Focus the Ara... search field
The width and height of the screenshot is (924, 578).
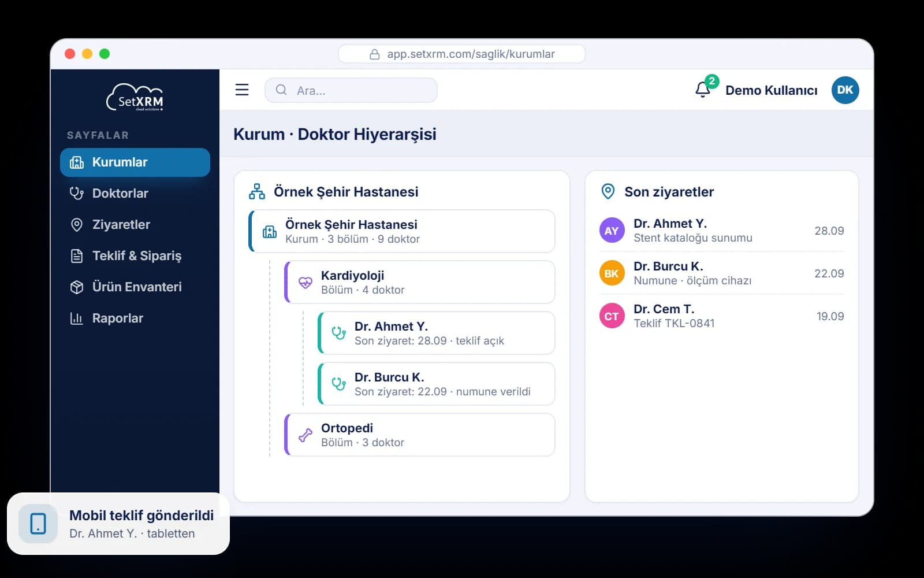pos(351,90)
